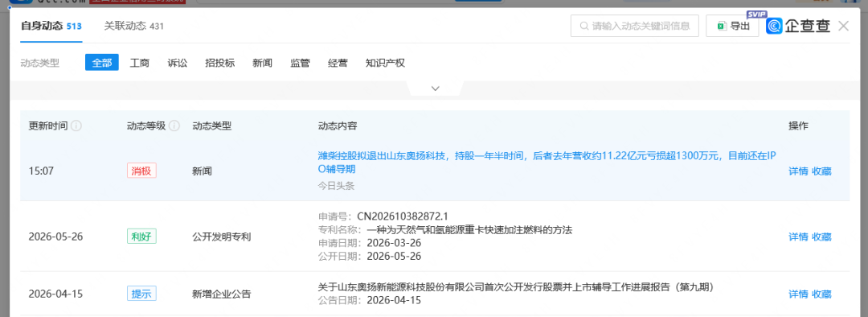Click the 操作 column header
This screenshot has width=868, height=317.
[798, 126]
